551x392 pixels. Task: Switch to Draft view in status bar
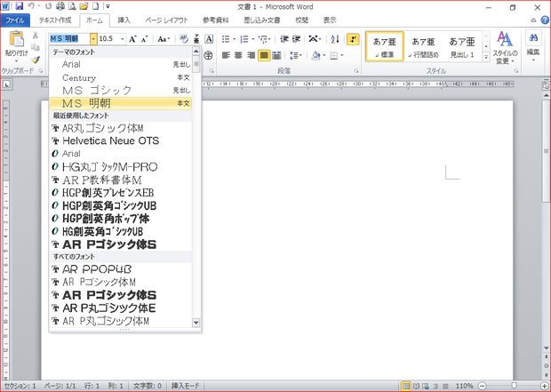pyautogui.click(x=445, y=386)
